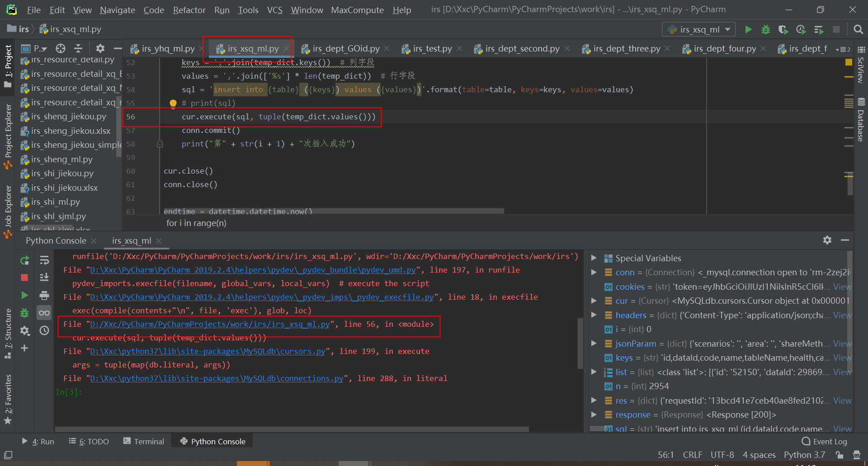868x466 pixels.
Task: Toggle the SciView tool window stripe
Action: pyautogui.click(x=861, y=65)
